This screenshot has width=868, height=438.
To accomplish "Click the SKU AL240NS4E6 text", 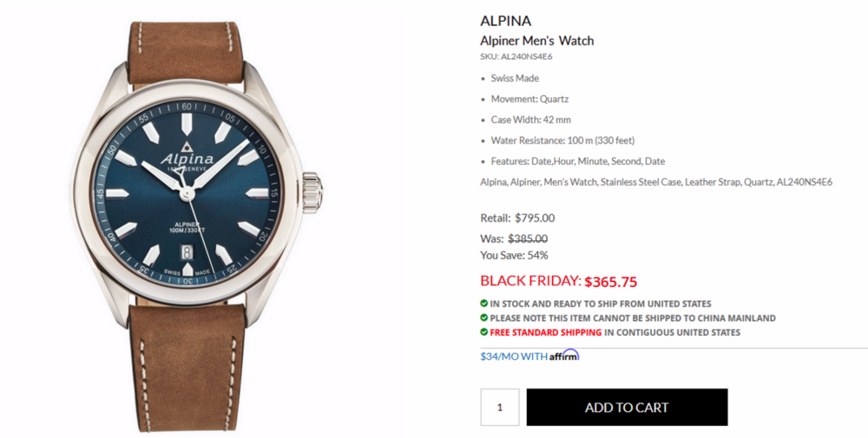I will [516, 57].
